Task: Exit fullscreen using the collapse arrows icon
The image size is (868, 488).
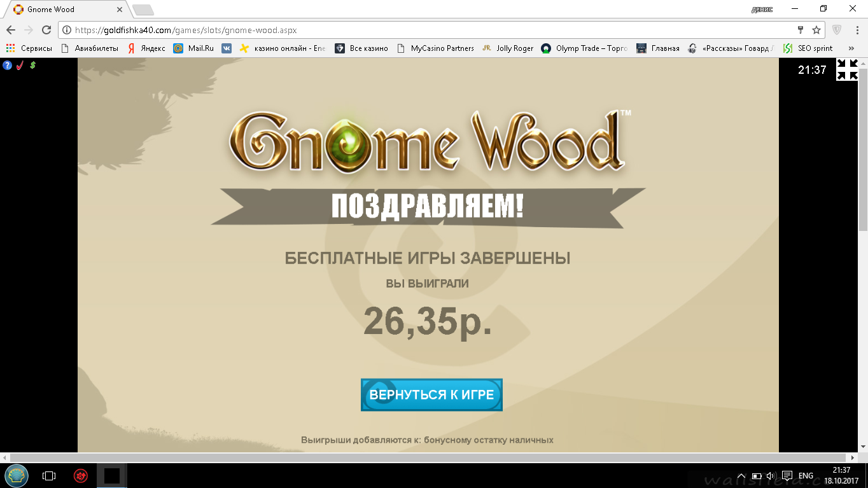Action: click(847, 70)
